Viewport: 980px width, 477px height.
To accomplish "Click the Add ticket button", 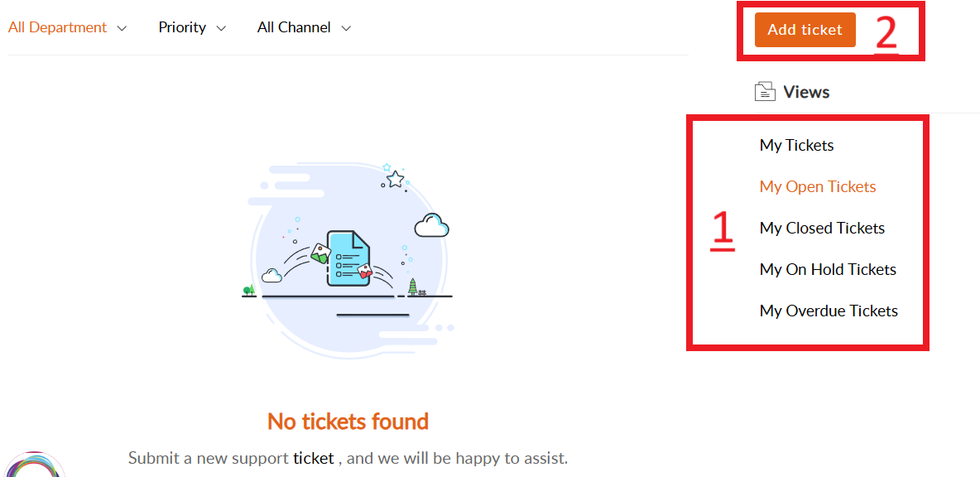I will click(x=805, y=30).
